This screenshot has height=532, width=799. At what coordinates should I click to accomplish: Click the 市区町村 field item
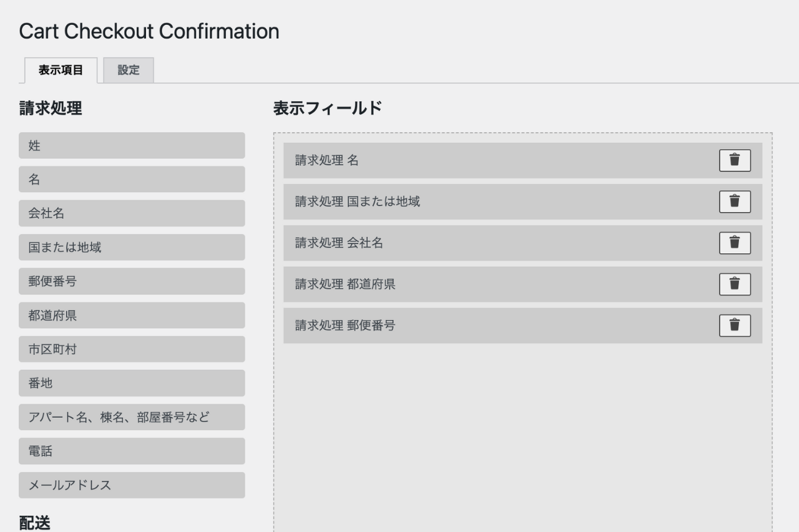coord(132,349)
